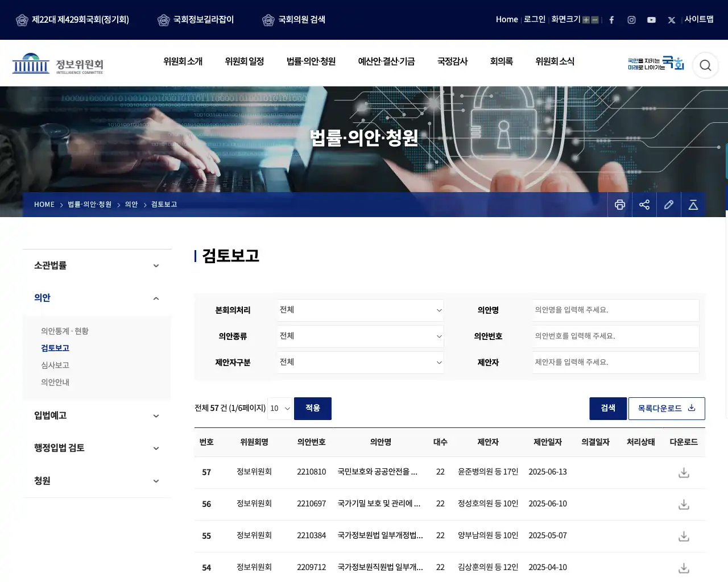Viewport: 728px width, 582px height.
Task: Click the 제안자 input field
Action: click(x=616, y=363)
